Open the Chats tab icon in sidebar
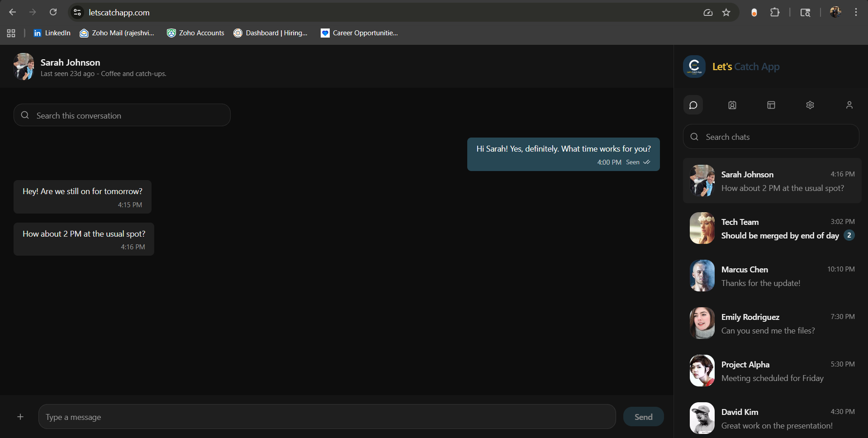The image size is (868, 438). point(693,105)
